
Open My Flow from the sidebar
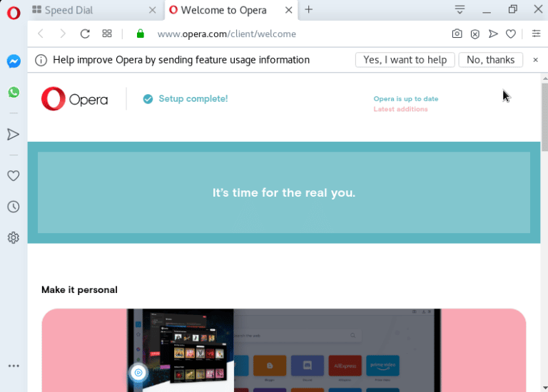[x=14, y=135]
